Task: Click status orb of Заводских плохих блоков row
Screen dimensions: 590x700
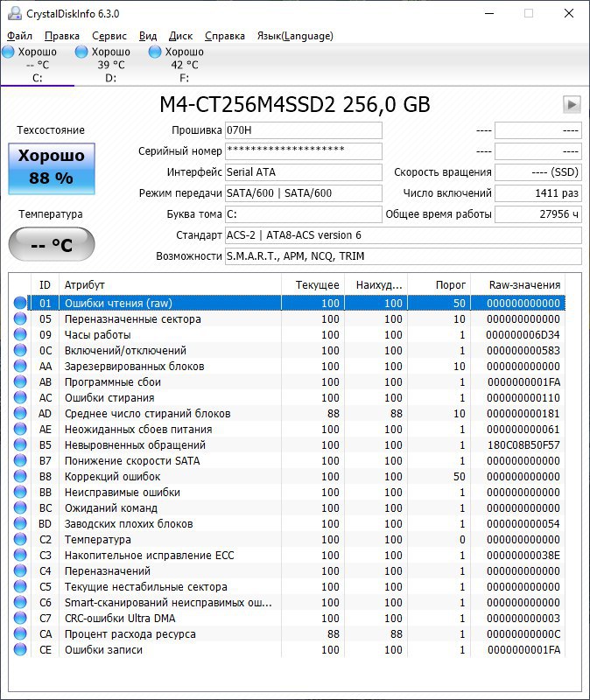Action: 20,523
